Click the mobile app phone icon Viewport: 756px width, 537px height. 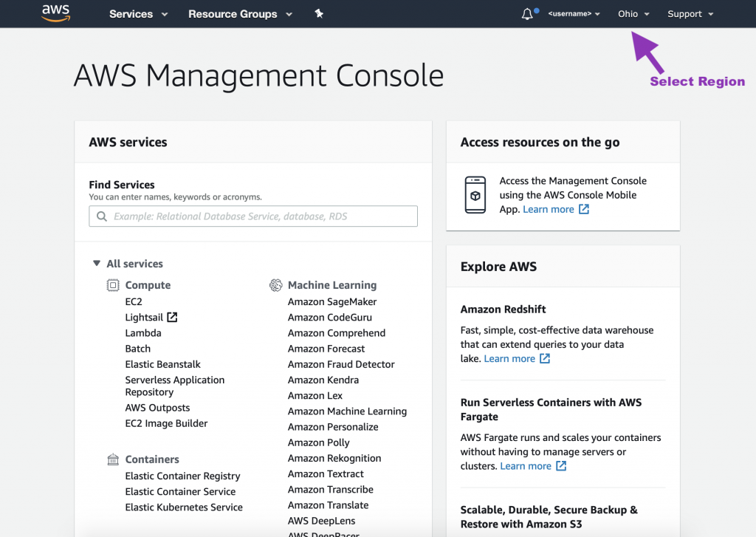[x=475, y=195]
